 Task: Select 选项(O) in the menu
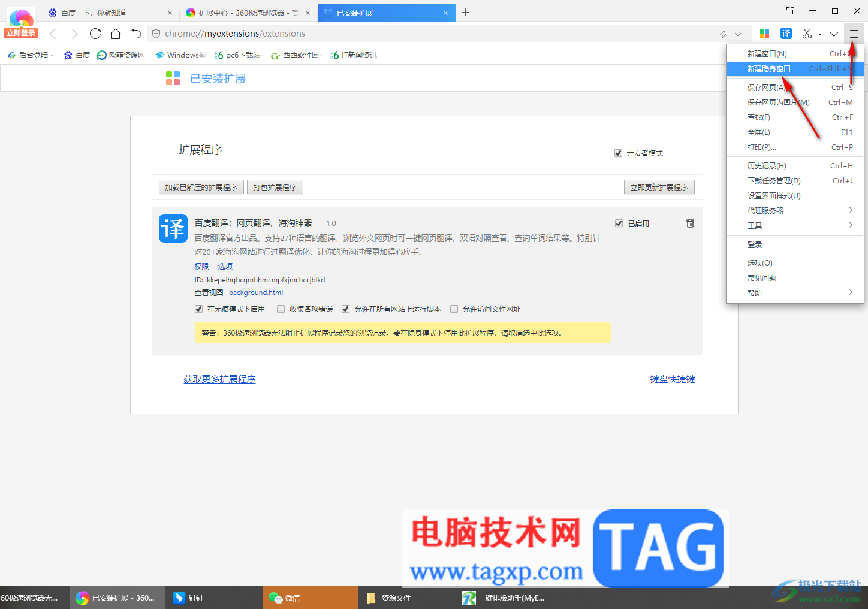[x=795, y=263]
